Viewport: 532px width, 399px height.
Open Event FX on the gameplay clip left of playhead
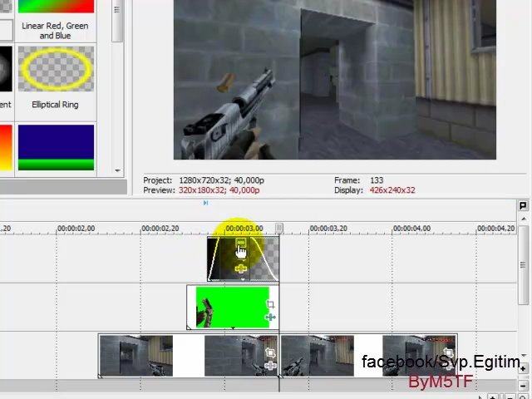point(270,366)
